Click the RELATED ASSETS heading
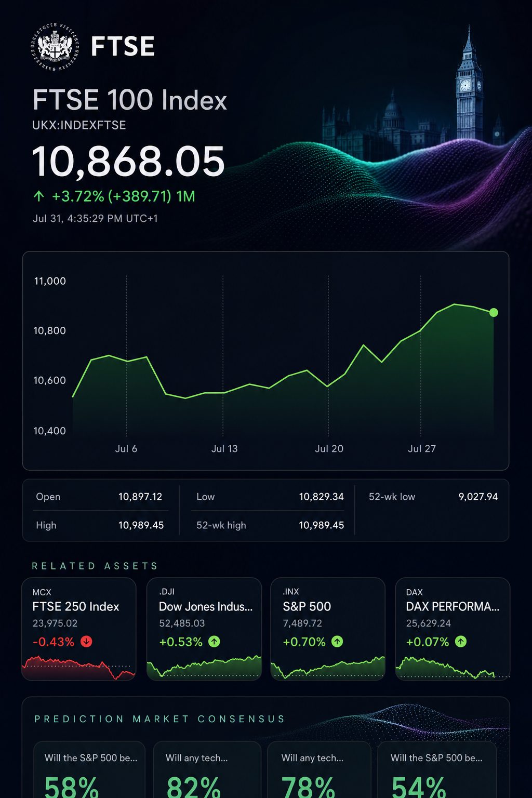 click(x=95, y=566)
